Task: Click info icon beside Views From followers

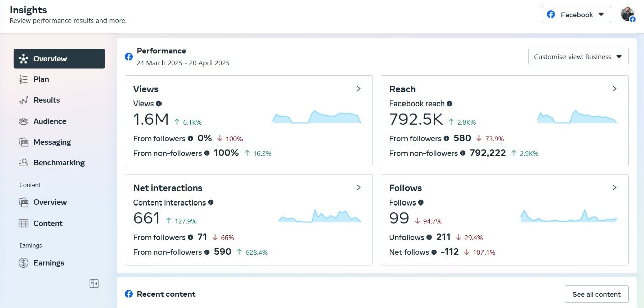Action: point(190,139)
